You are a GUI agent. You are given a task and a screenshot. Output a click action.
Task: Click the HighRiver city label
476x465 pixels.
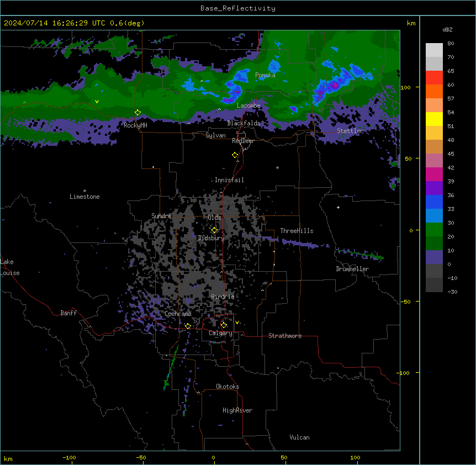(237, 410)
